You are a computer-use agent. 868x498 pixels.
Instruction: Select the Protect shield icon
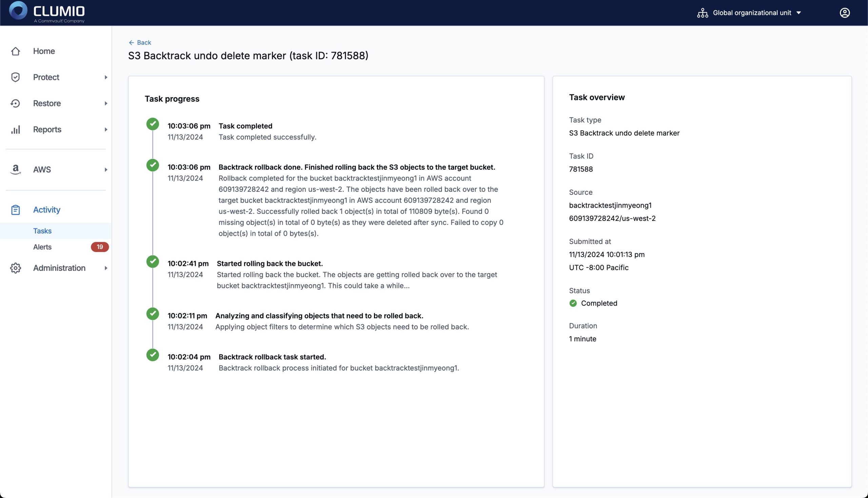pos(15,77)
